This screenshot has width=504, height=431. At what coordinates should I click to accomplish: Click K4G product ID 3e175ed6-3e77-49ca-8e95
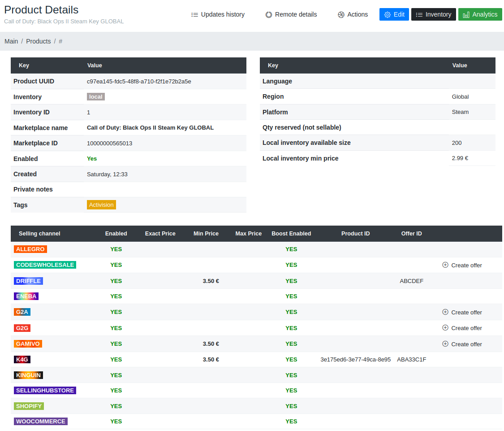tap(356, 360)
